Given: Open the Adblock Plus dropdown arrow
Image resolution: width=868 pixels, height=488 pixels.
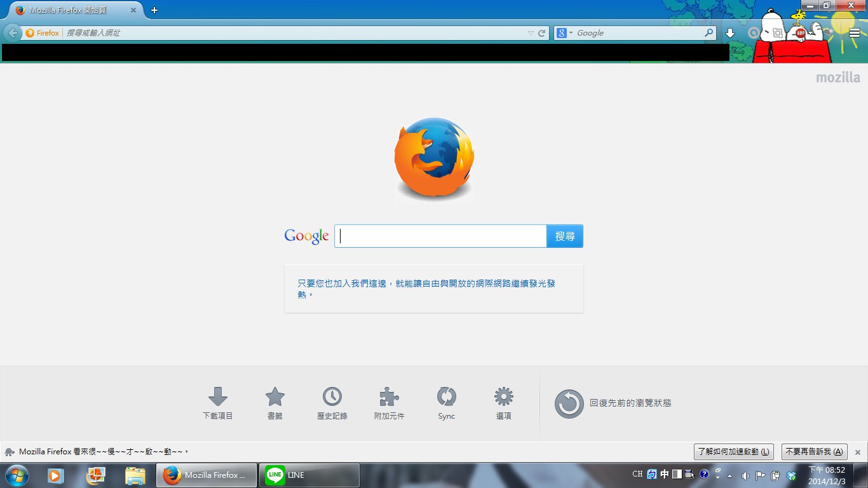Looking at the screenshot, I should 810,33.
